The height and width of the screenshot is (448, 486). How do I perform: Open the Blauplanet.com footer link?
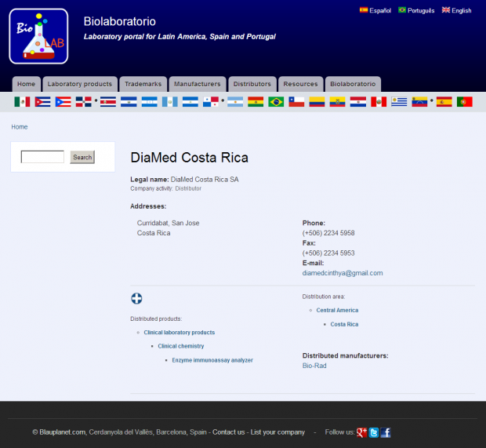click(62, 432)
